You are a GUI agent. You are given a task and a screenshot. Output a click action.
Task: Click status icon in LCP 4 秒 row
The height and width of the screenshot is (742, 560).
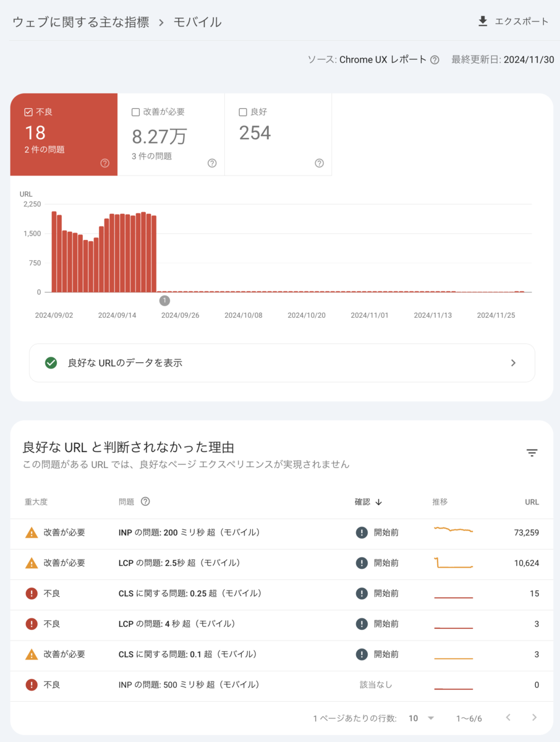coord(362,624)
